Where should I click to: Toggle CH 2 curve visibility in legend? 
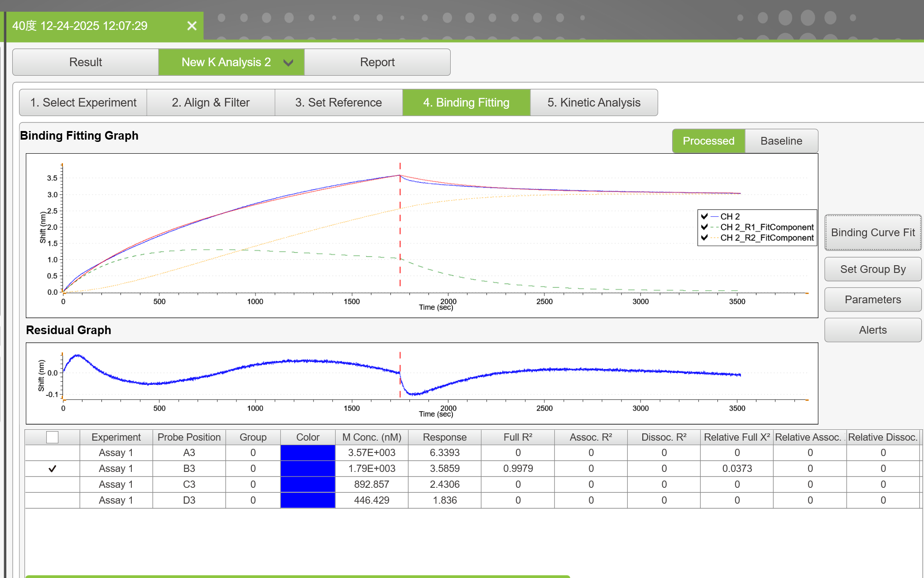[704, 216]
